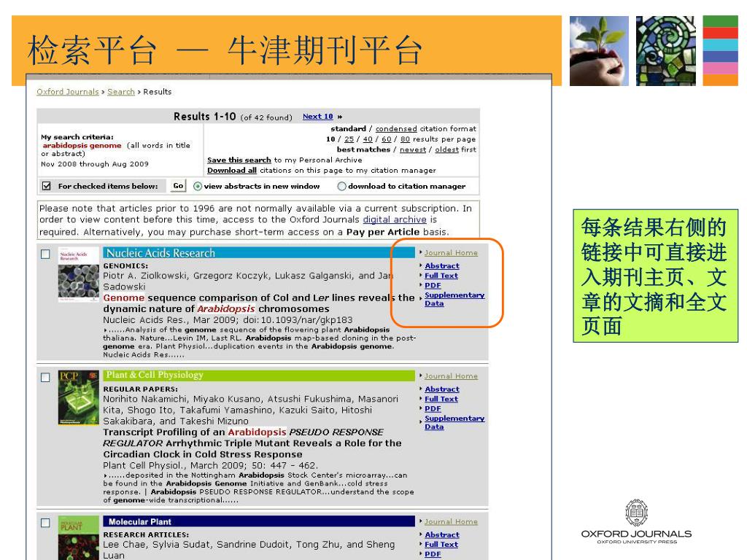The width and height of the screenshot is (747, 560).
Task: Open Nucleic Acids Research cover thumbnail
Action: (x=79, y=274)
